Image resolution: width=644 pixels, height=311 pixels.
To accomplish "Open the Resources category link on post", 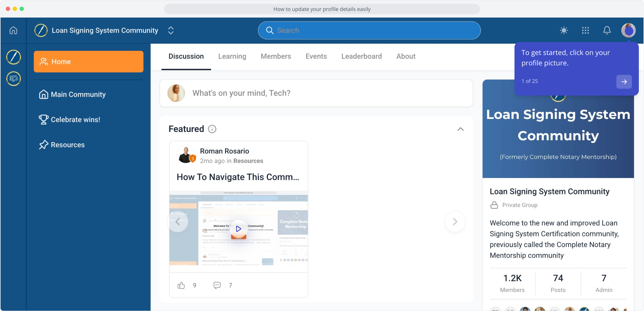I will pyautogui.click(x=248, y=161).
